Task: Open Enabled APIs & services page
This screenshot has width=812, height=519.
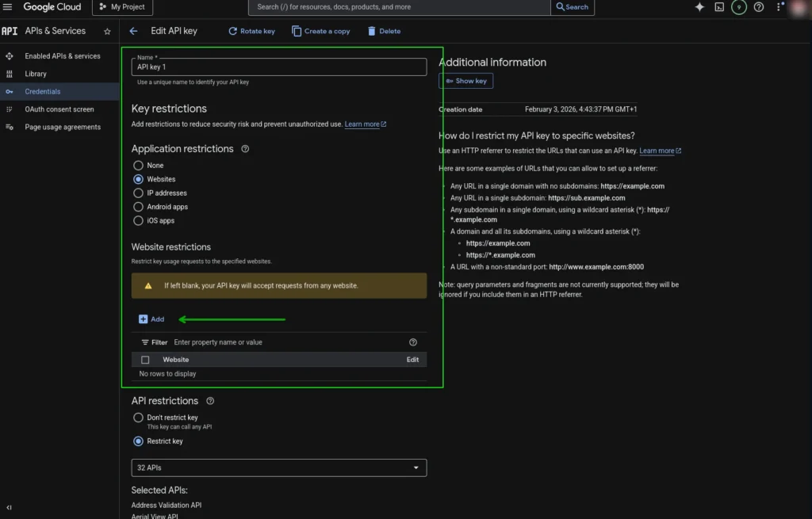Action: (x=62, y=56)
